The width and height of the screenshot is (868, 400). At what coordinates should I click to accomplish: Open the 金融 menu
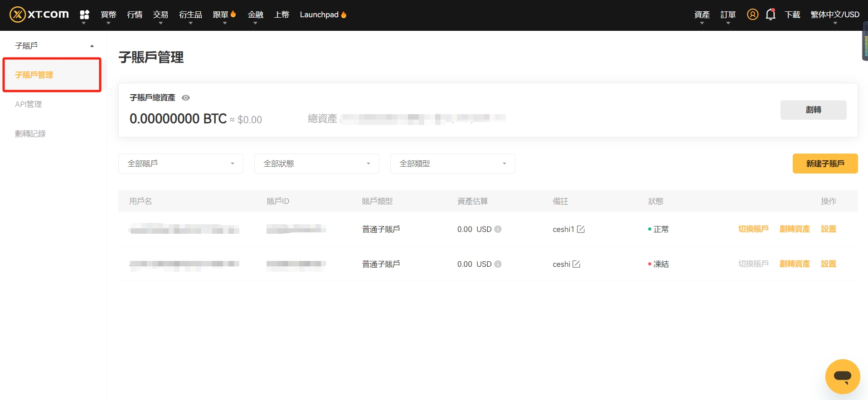click(255, 14)
